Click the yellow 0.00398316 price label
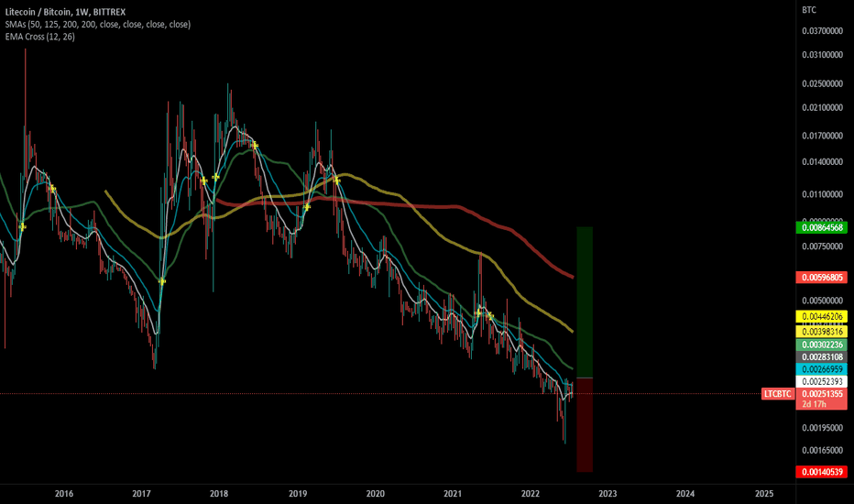 coord(821,332)
